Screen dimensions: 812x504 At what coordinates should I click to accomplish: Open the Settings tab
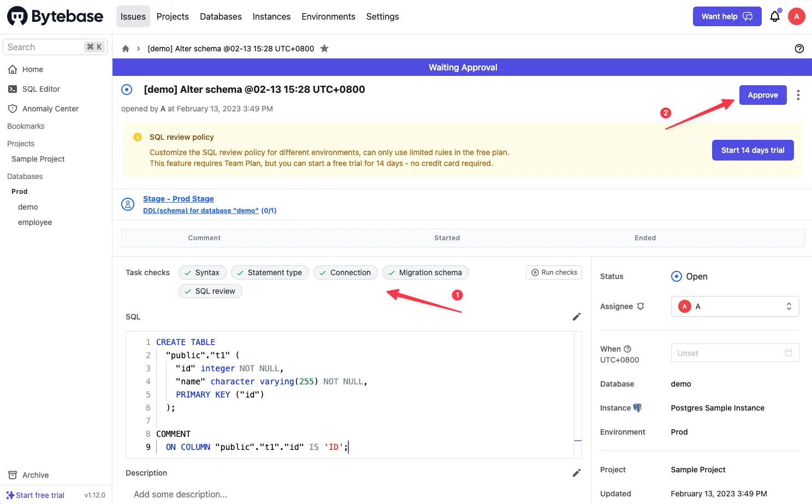383,16
